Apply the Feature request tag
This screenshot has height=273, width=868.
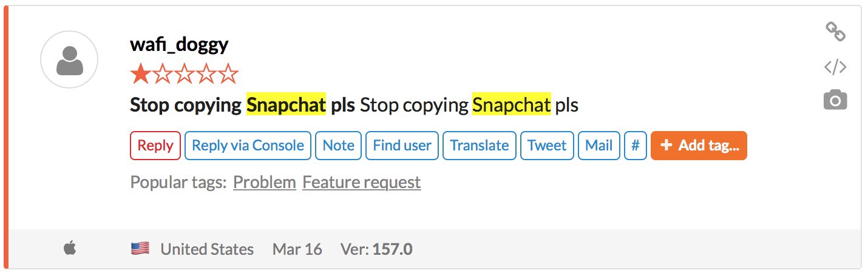pyautogui.click(x=361, y=182)
